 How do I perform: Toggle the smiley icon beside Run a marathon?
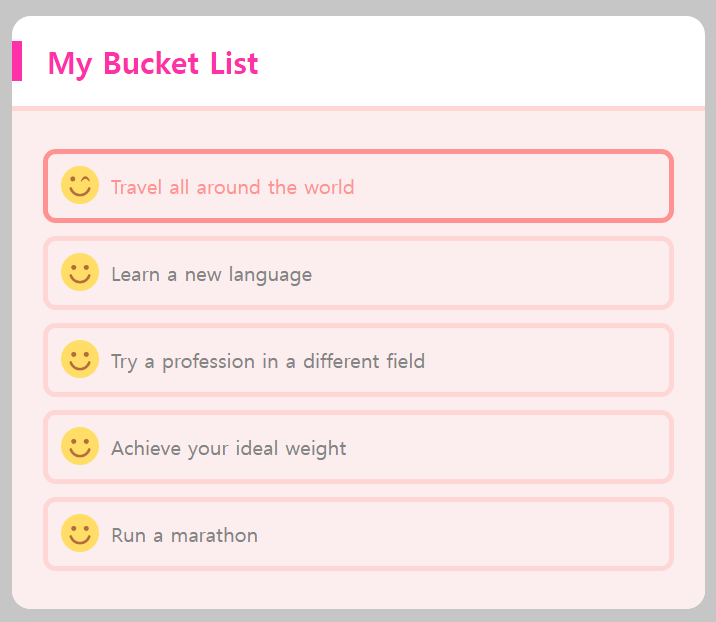pos(80,534)
